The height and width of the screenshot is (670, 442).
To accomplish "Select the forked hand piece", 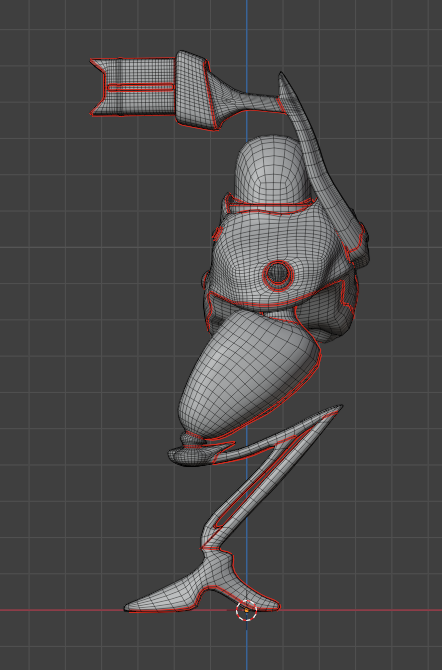I will click(133, 87).
